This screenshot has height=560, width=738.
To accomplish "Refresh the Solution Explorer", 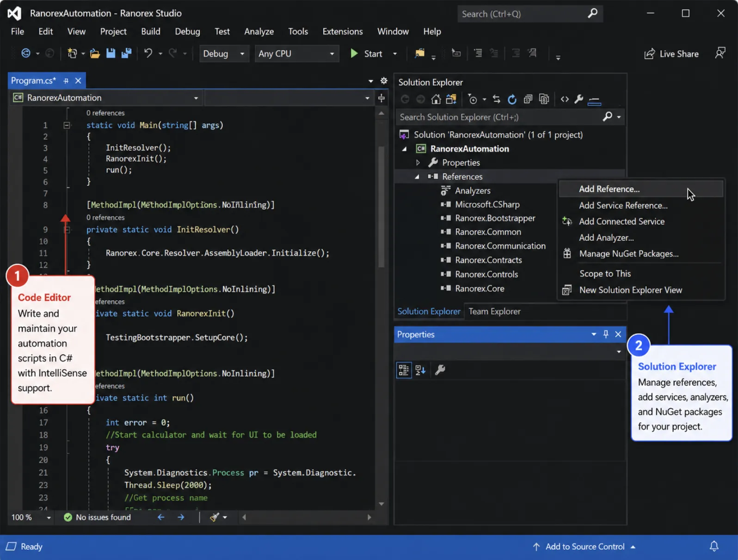I will click(x=512, y=99).
